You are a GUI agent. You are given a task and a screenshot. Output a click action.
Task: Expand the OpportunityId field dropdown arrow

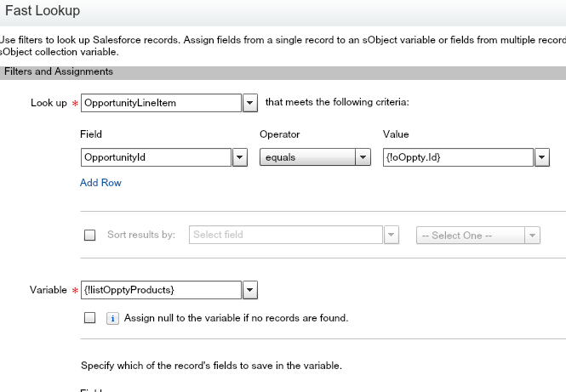click(x=240, y=157)
